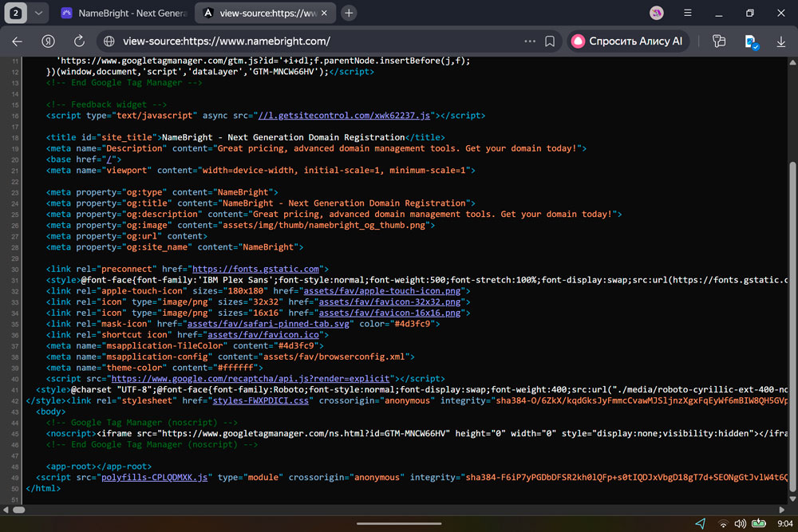Open a new tab with the plus button
Viewport: 798px width, 532px height.
tap(349, 14)
